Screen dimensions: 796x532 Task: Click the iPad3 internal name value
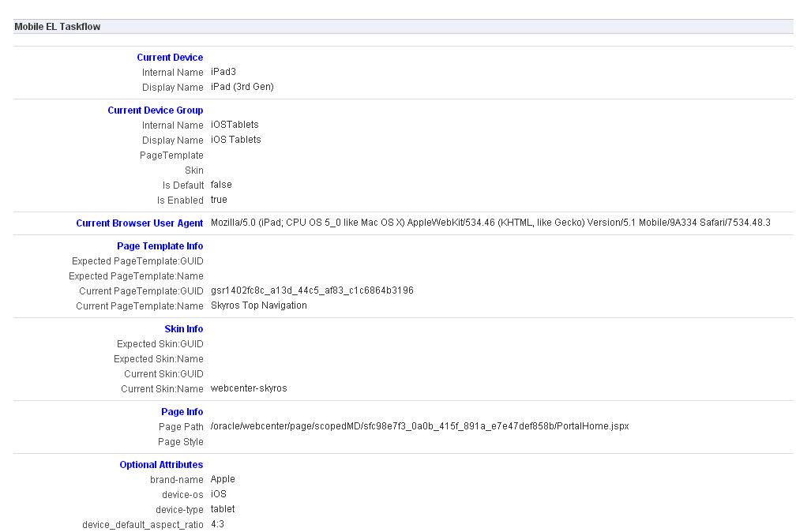pyautogui.click(x=223, y=72)
